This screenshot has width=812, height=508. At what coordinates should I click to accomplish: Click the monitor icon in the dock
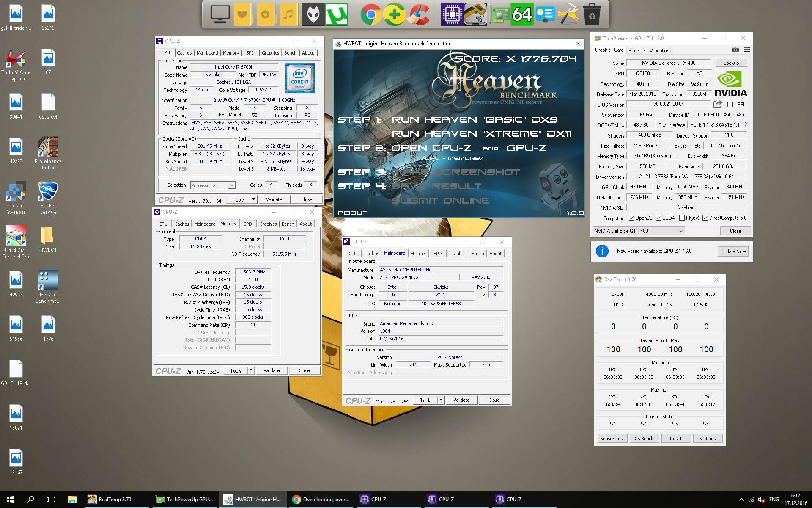220,14
